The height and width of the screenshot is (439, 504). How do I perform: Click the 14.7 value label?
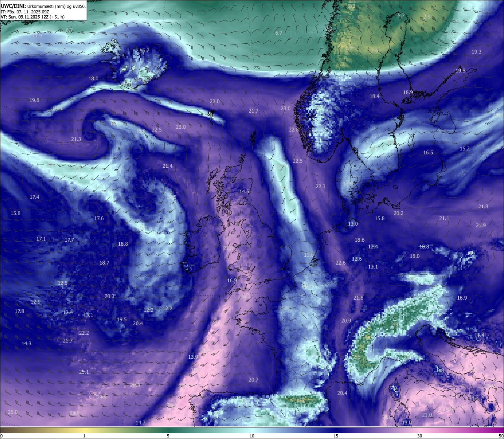pyautogui.click(x=141, y=422)
